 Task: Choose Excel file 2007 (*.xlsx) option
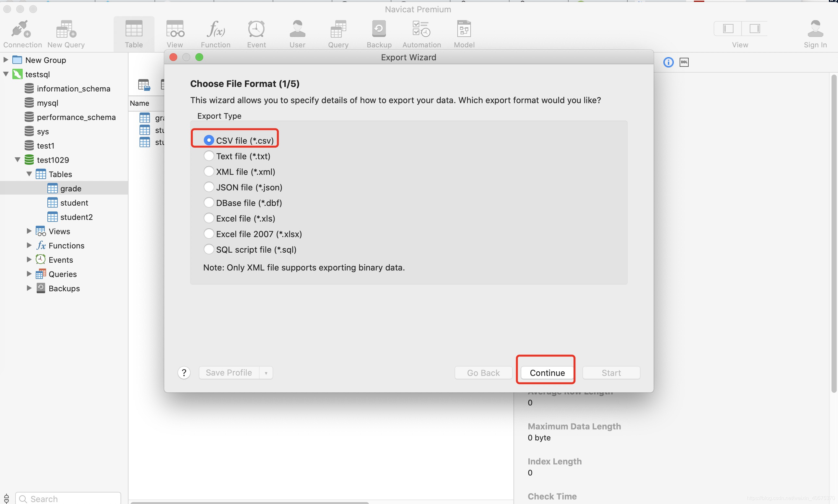click(209, 234)
